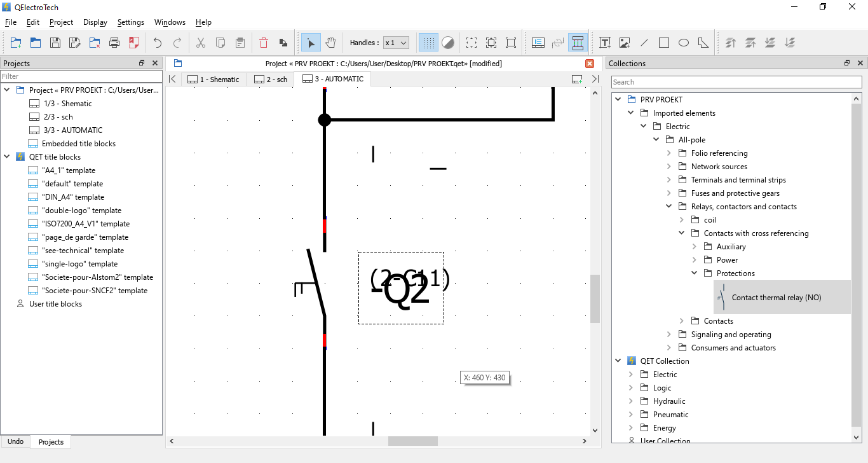Select the polygon drawing tool
The width and height of the screenshot is (868, 463).
pos(703,43)
